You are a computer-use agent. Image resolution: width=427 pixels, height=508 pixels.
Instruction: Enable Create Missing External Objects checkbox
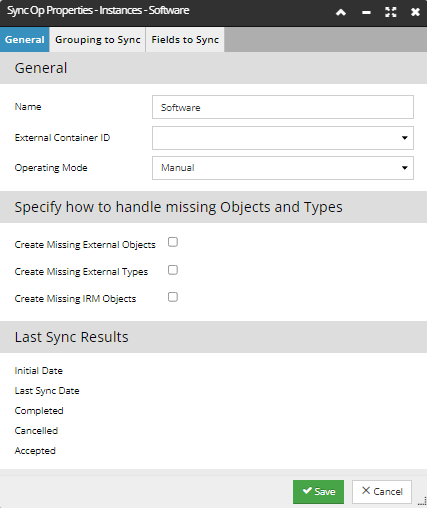tap(173, 242)
